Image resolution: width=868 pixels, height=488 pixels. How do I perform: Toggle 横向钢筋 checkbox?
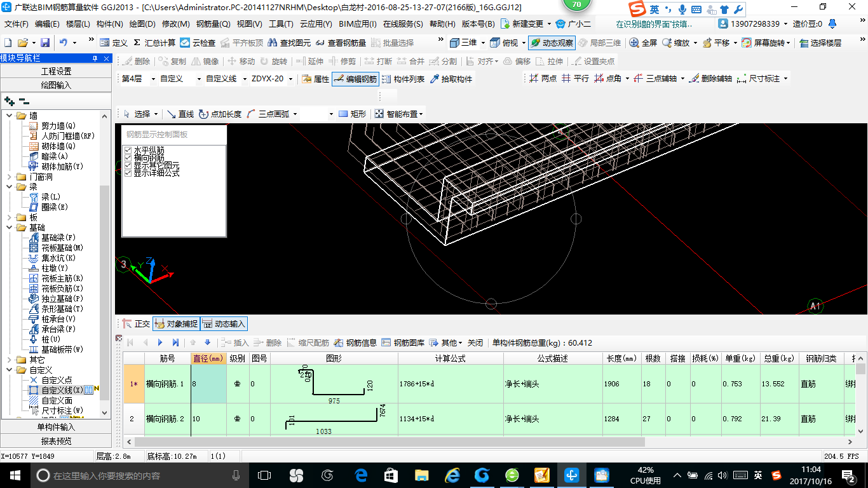(128, 158)
